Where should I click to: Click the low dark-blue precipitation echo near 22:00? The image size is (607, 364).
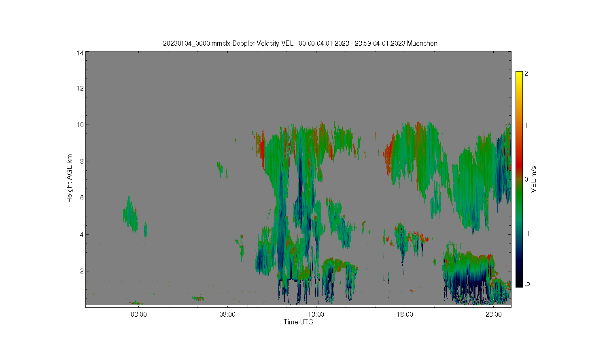469,279
